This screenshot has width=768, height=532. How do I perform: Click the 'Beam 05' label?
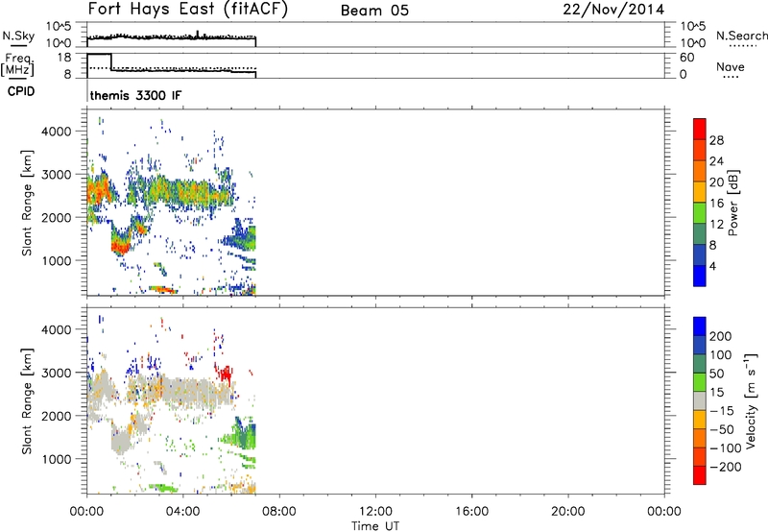(x=374, y=11)
